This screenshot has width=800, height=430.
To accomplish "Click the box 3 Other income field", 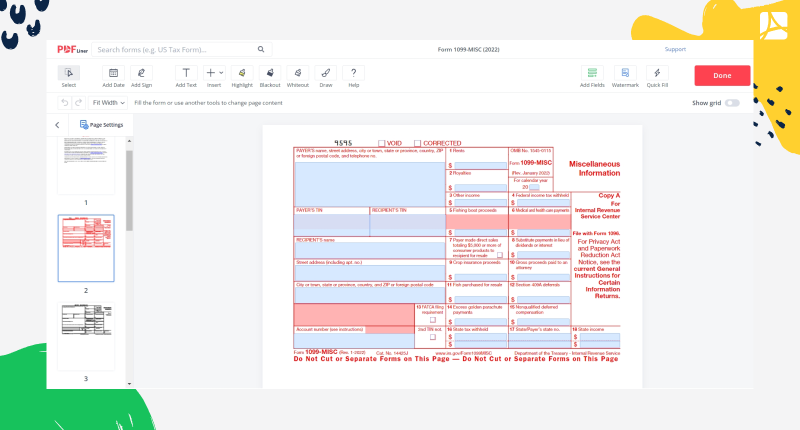I will (481, 203).
